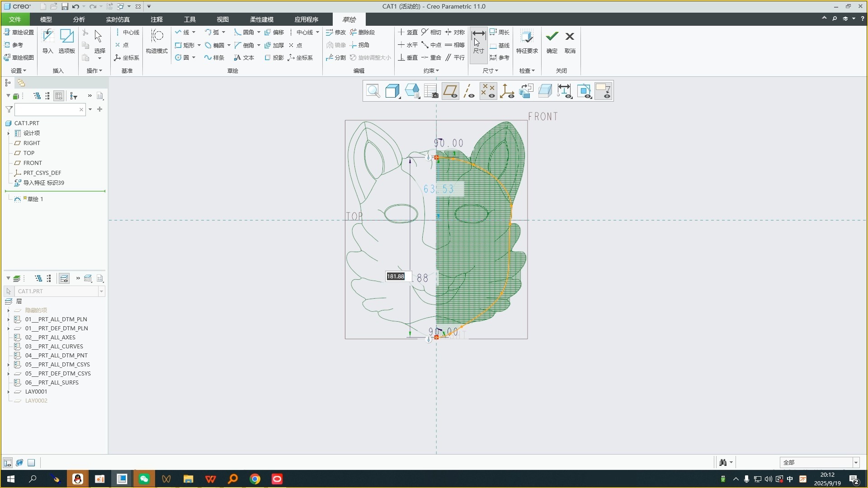Viewport: 868px width, 488px height.
Task: Select the Text (文本) sketch tool
Action: pos(244,58)
